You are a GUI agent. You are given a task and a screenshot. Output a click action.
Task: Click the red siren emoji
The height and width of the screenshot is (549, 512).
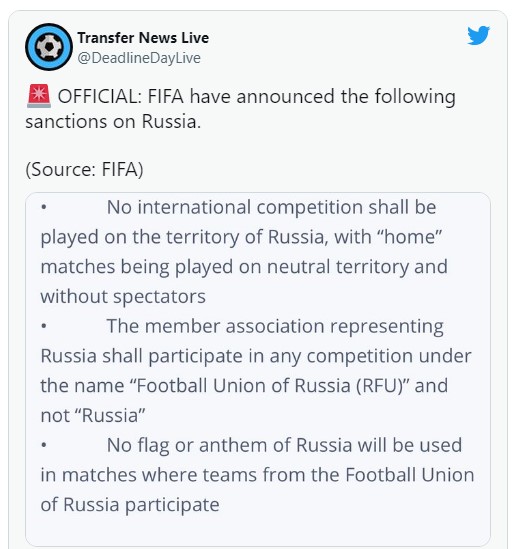pos(39,96)
